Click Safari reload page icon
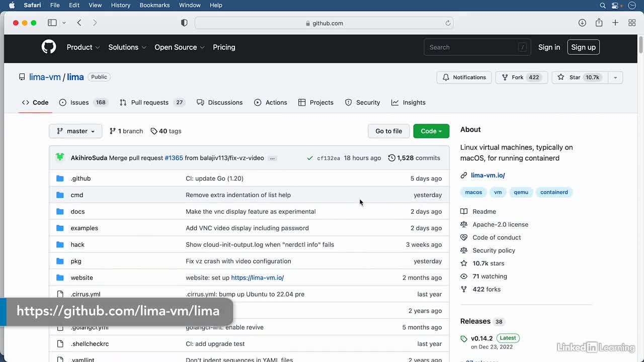Viewport: 644px width, 362px height. pos(448,23)
